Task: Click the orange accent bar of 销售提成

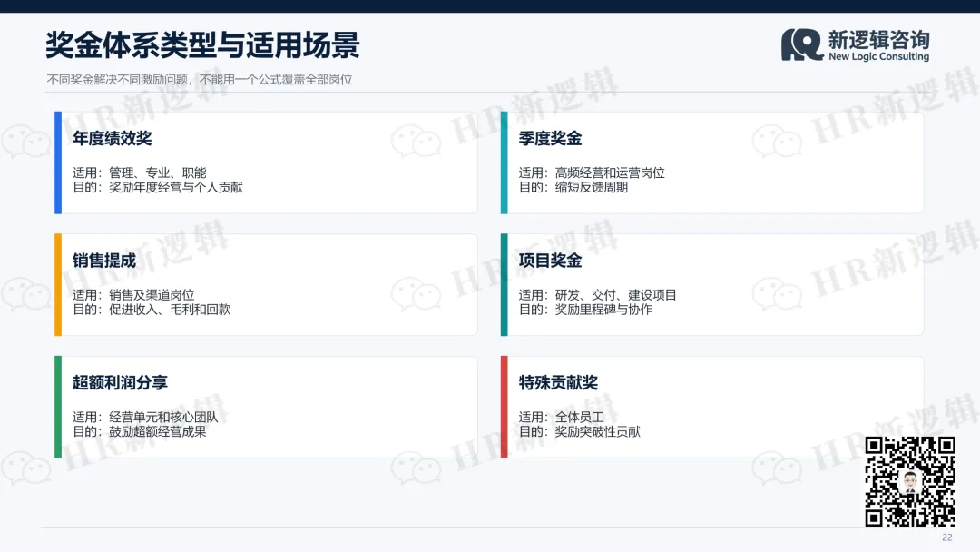Action: tap(58, 284)
